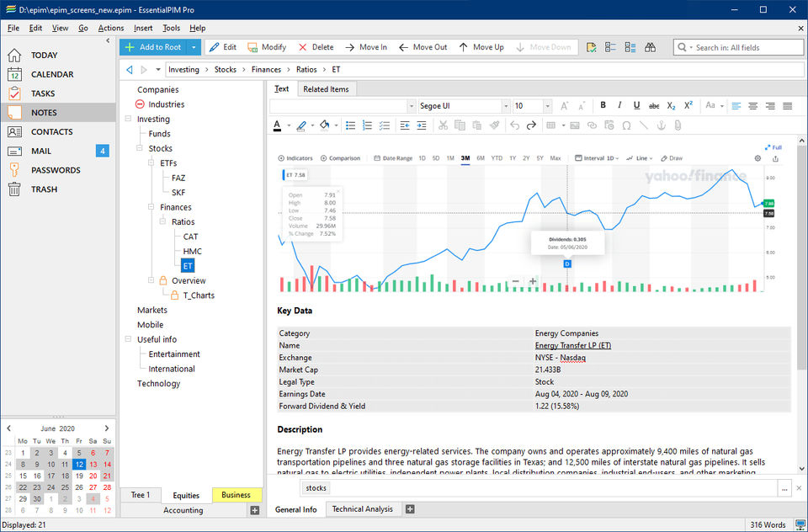Toggle strikethrough formatting
Screen dimensions: 808x532
(x=654, y=106)
